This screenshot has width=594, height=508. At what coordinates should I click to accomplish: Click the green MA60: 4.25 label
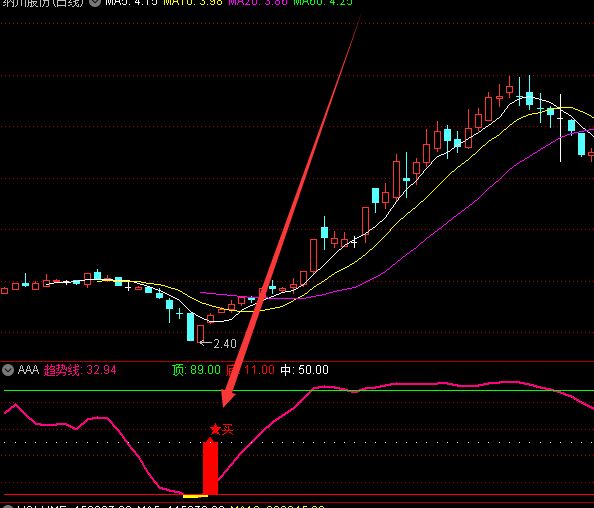[x=323, y=2]
